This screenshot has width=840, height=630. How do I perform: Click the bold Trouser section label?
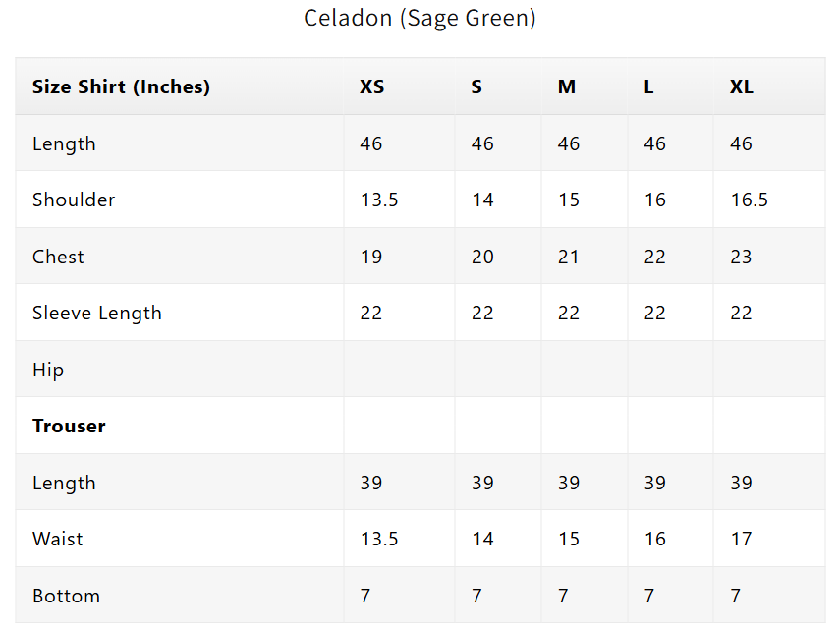pyautogui.click(x=69, y=426)
